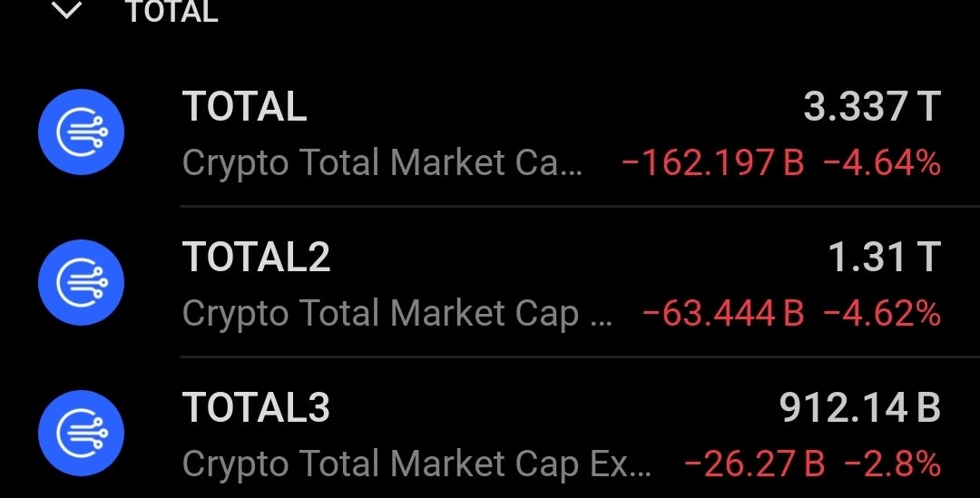
Task: Click the TOTAL section header label
Action: coord(171,12)
